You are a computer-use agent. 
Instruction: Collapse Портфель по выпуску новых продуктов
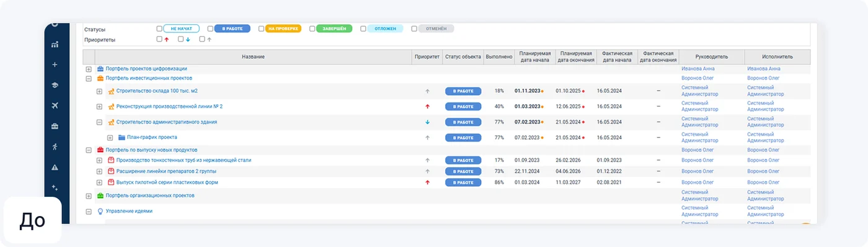click(89, 150)
